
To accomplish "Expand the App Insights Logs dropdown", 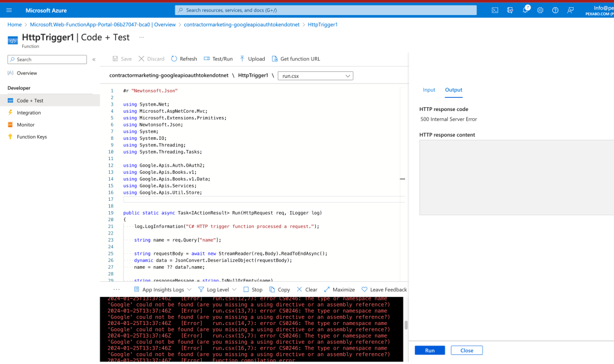I will tap(163, 290).
